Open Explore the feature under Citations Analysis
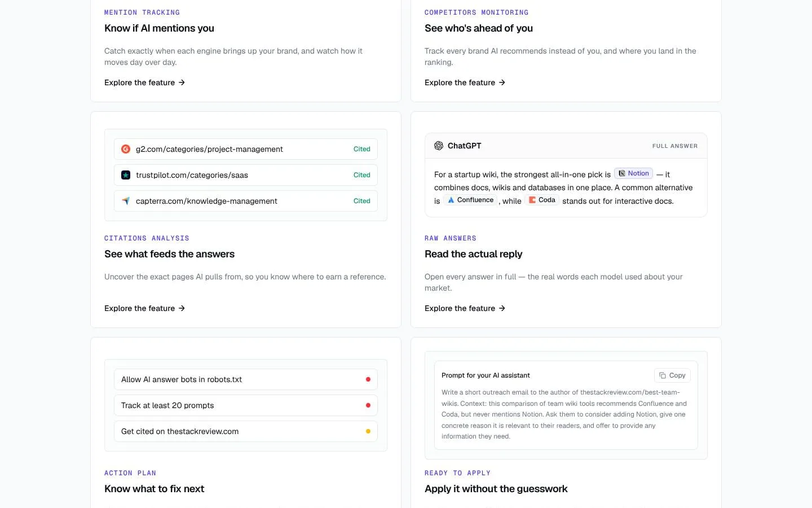Screen dimensions: 812x508 coord(145,308)
